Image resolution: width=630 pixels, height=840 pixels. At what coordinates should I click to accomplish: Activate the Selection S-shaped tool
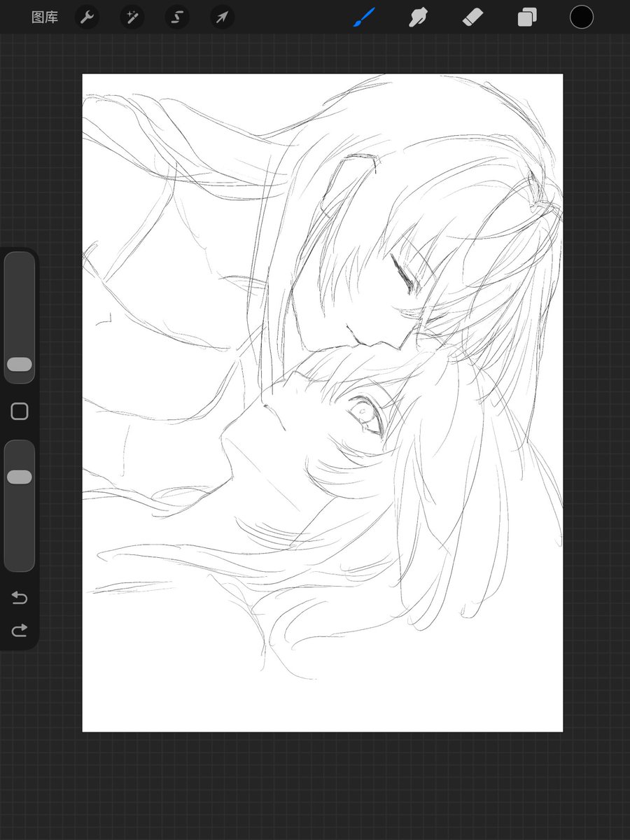click(177, 17)
